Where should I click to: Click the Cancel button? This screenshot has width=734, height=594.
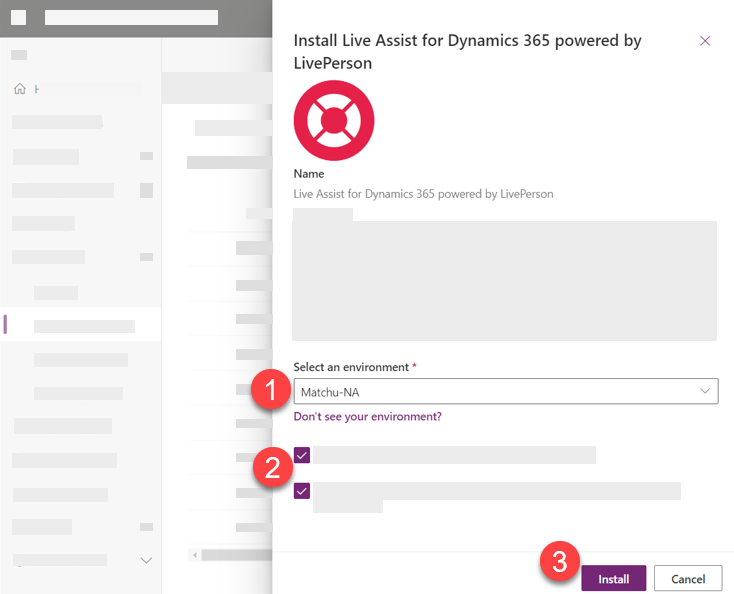(688, 579)
